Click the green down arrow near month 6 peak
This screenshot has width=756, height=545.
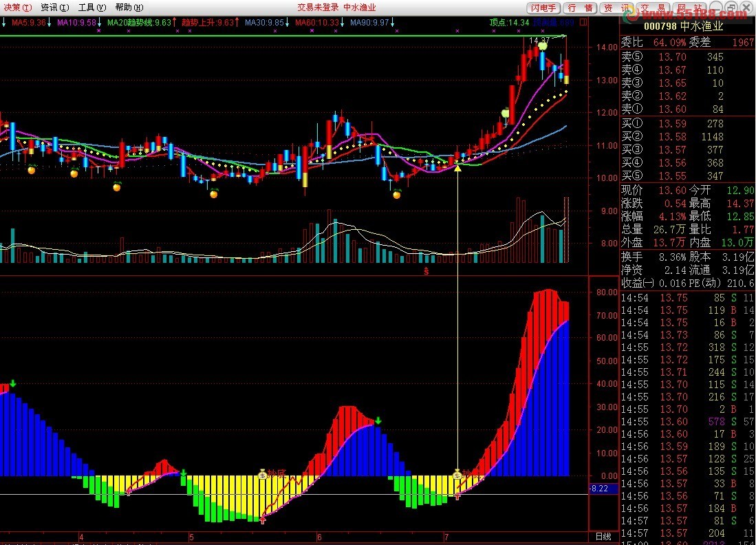click(378, 420)
